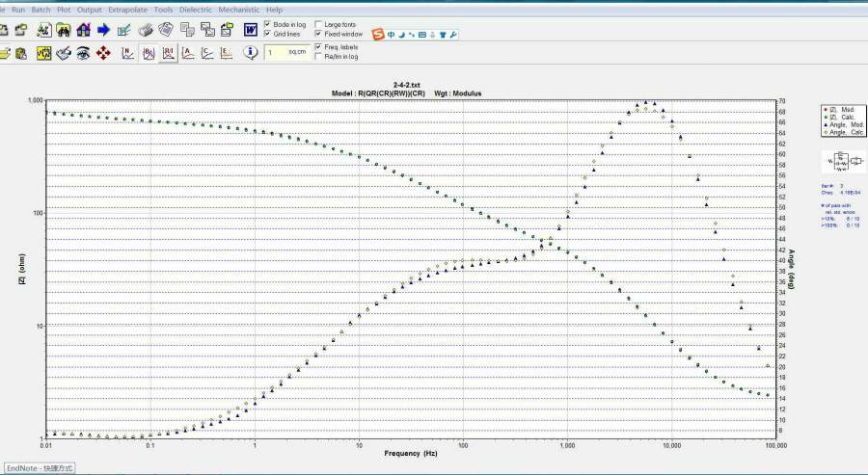Disable the Freq. labels checkbox
868x475 pixels.
click(x=318, y=47)
